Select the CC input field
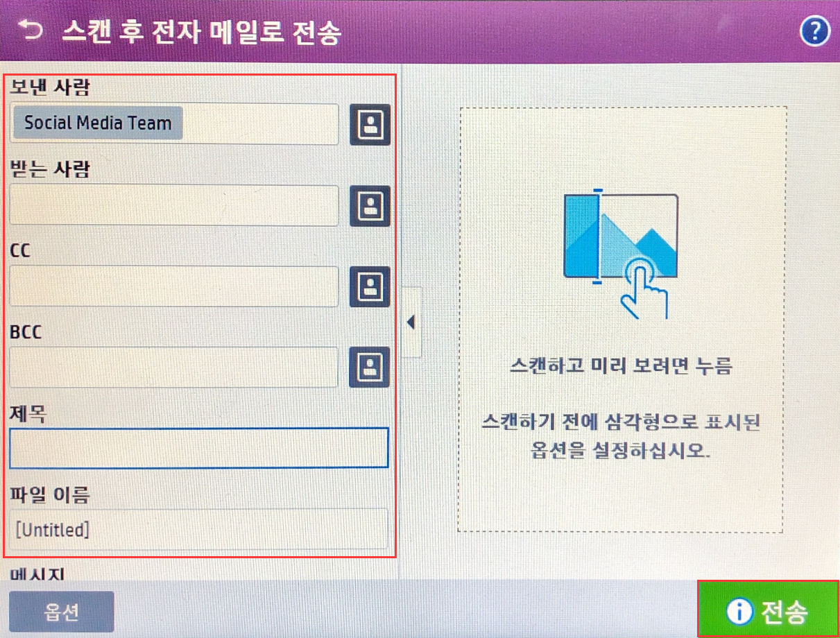Image resolution: width=840 pixels, height=638 pixels. click(174, 287)
